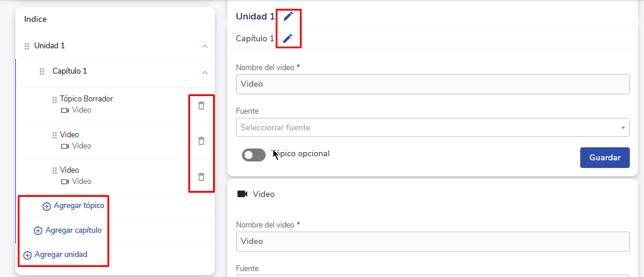Screen dimensions: 644x277
Task: Click the pencil icon beside Unidad 1
Action: coord(288,16)
